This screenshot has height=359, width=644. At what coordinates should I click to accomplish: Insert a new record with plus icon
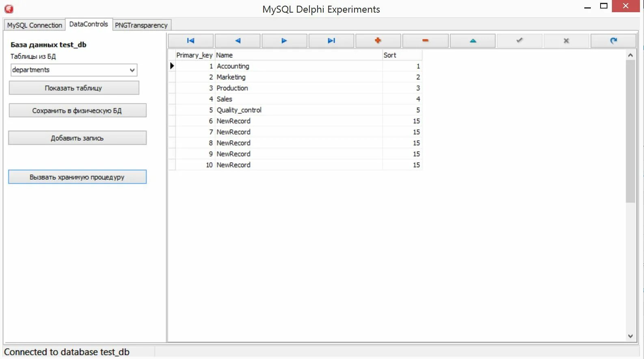pyautogui.click(x=378, y=41)
